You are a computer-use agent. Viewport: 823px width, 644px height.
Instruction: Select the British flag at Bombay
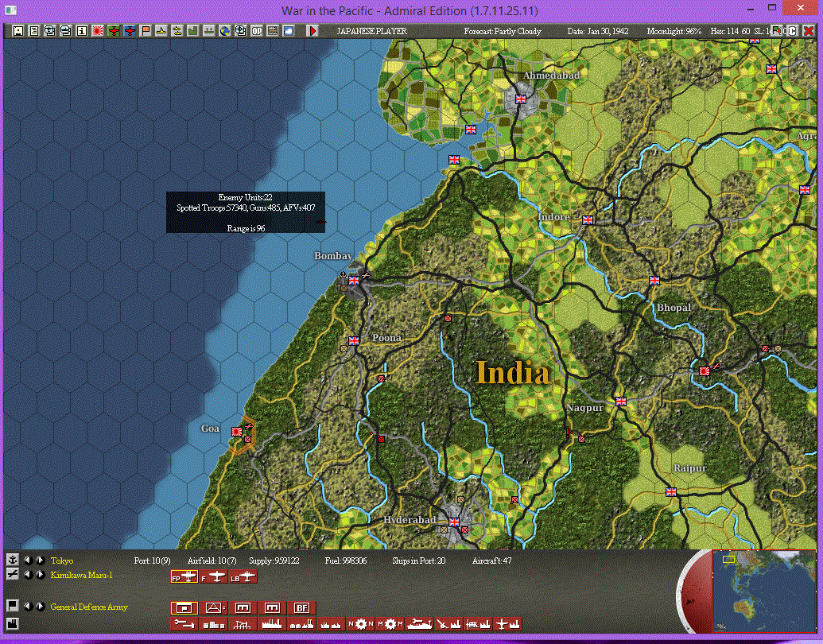point(355,281)
